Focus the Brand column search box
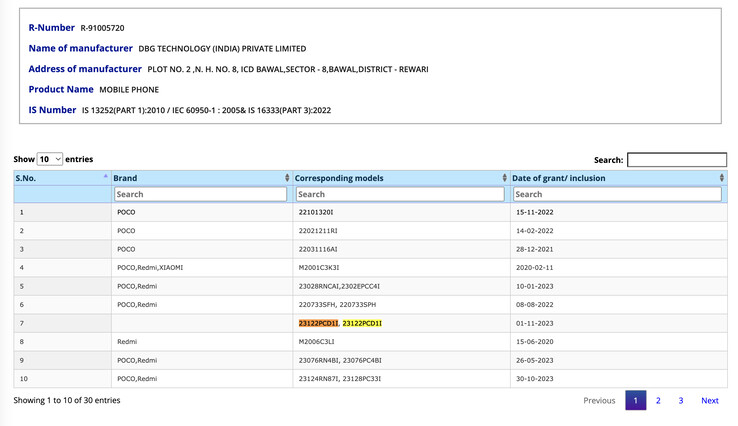Screen dimensions: 738x426 pos(201,194)
